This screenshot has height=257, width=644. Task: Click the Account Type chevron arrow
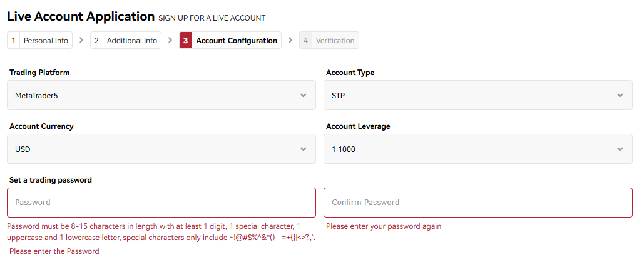pos(620,96)
